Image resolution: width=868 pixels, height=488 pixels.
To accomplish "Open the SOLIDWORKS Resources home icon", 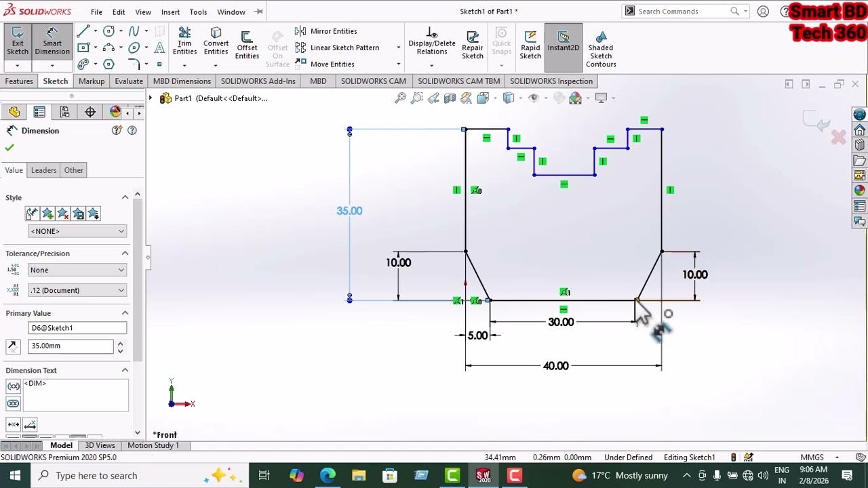I will pos(860,129).
